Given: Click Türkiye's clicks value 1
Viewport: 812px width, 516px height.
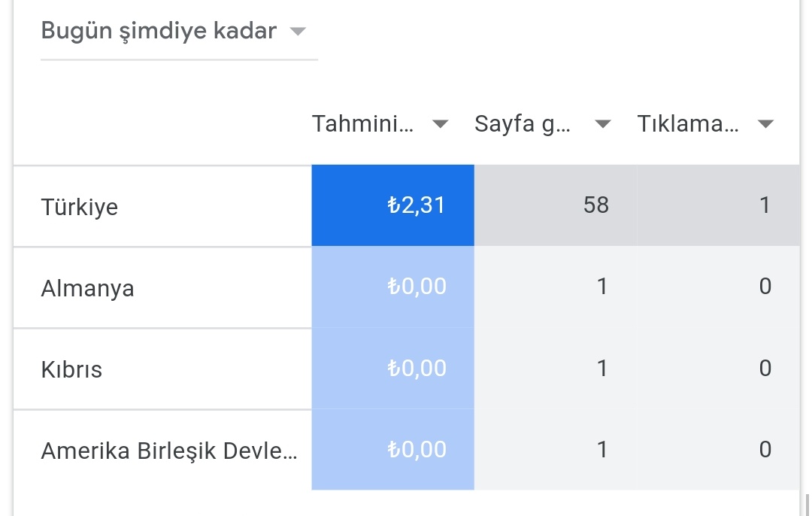Looking at the screenshot, I should coord(765,205).
